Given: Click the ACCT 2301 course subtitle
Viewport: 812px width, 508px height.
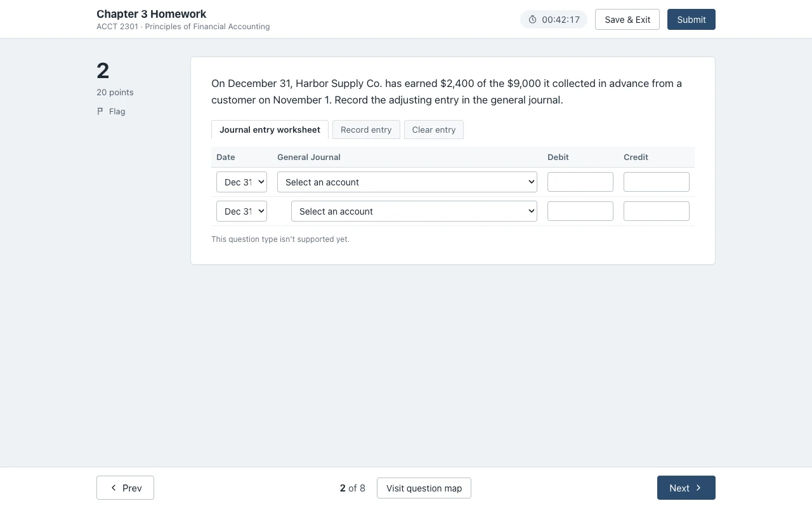Looking at the screenshot, I should coord(183,27).
